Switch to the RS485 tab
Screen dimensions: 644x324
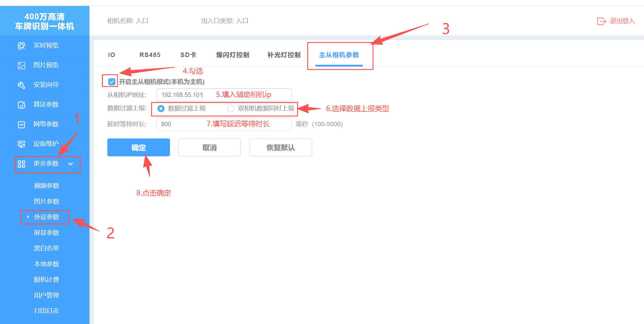(x=150, y=55)
